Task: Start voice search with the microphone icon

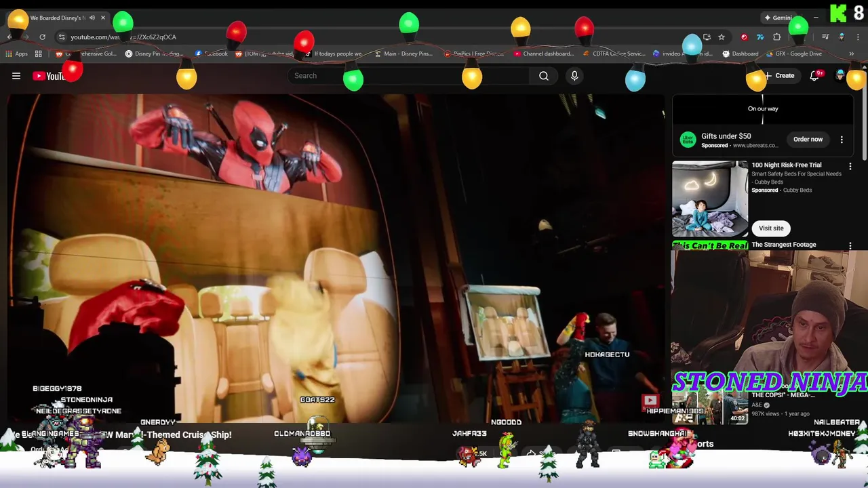Action: [x=574, y=76]
